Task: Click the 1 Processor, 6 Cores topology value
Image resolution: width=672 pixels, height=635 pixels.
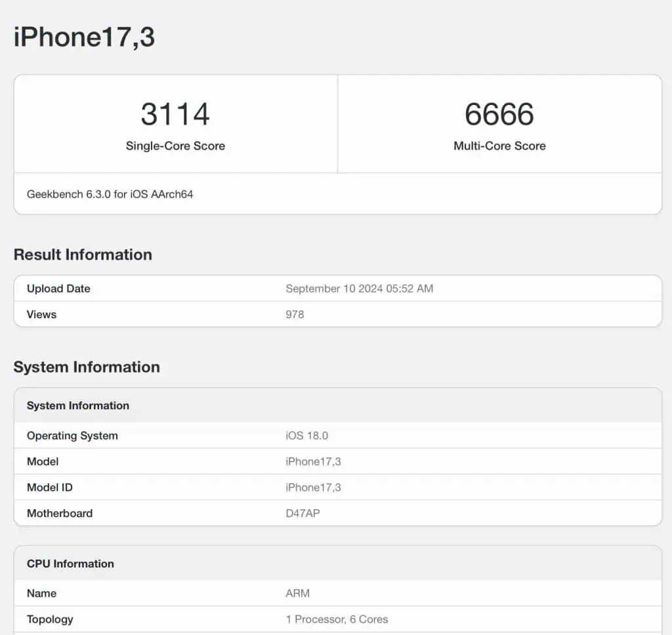Action: click(337, 619)
